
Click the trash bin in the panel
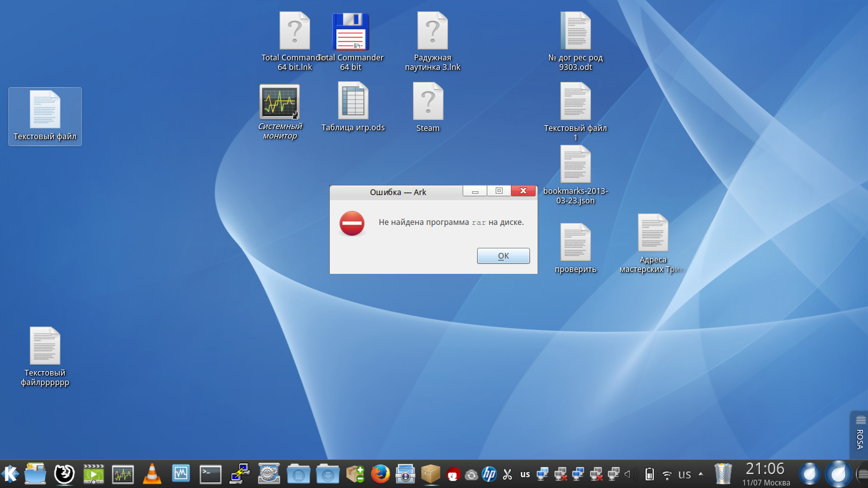pyautogui.click(x=724, y=473)
